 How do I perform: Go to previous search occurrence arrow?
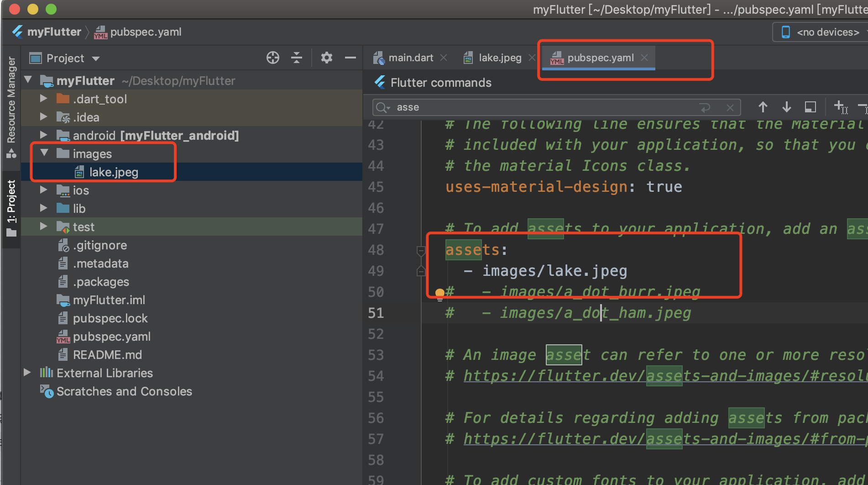pos(763,107)
